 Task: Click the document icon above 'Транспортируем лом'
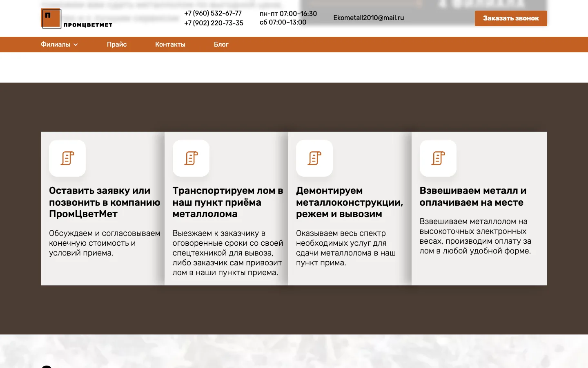tap(191, 158)
